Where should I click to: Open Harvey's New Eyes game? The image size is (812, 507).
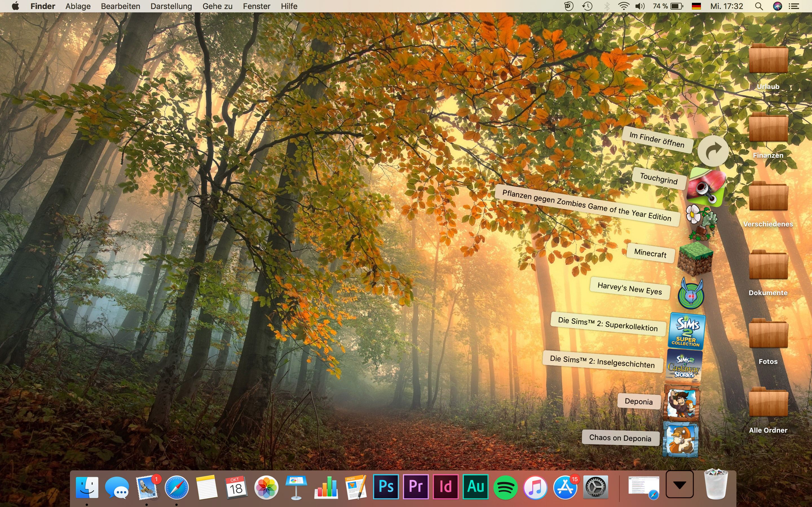[690, 295]
